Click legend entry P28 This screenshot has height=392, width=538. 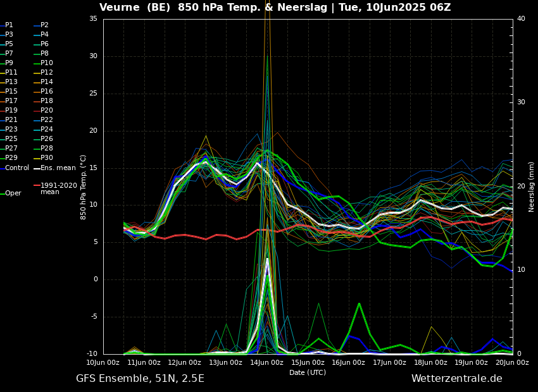(43, 149)
